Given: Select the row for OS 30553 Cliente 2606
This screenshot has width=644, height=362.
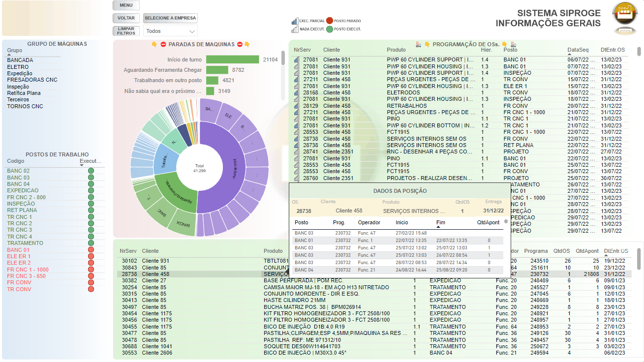Looking at the screenshot, I should [197, 353].
